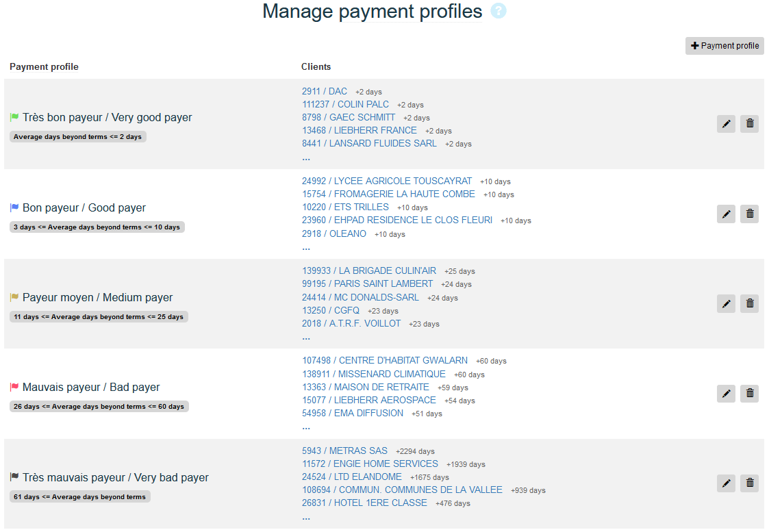Show more clients under Good payer
769x532 pixels.
pyautogui.click(x=306, y=248)
